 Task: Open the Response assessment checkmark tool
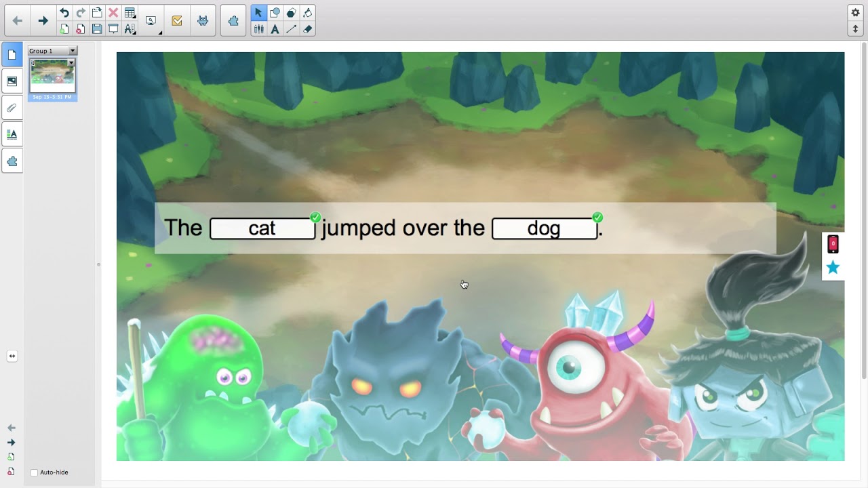tap(177, 21)
